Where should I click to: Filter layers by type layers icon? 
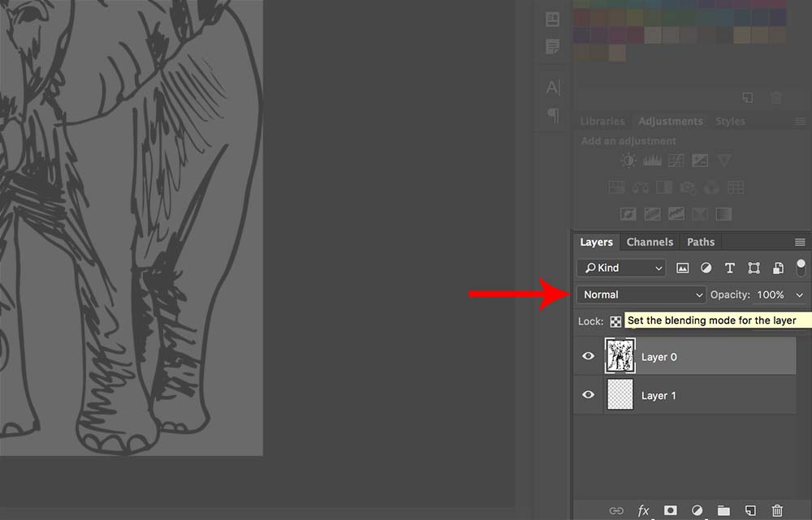coord(729,268)
